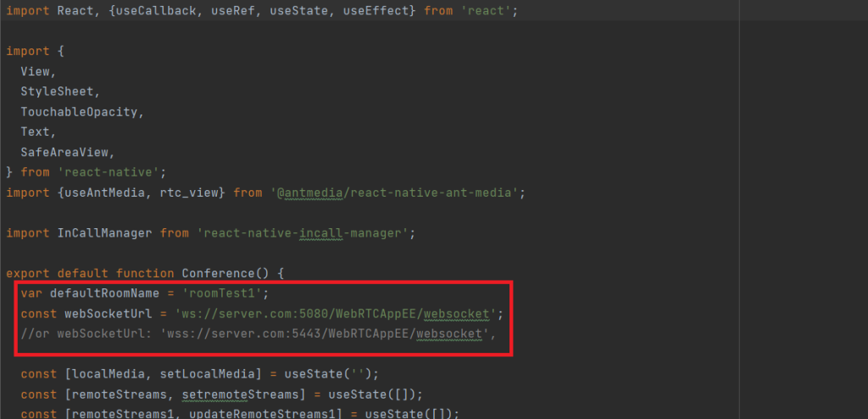Click the View import entry
The width and height of the screenshot is (868, 419).
tap(36, 71)
